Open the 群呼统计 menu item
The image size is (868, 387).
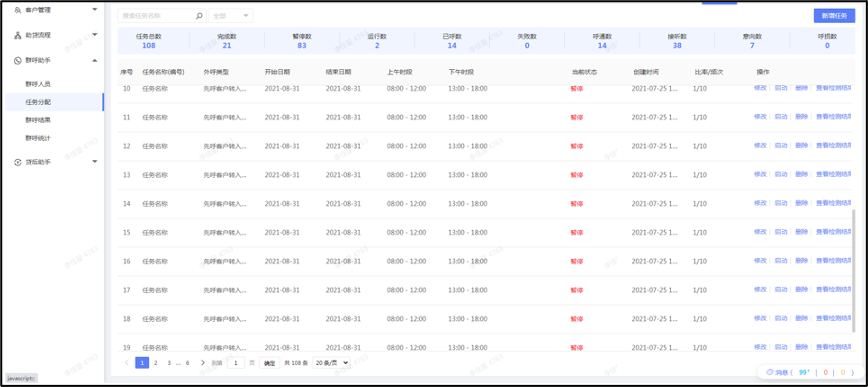(x=38, y=138)
